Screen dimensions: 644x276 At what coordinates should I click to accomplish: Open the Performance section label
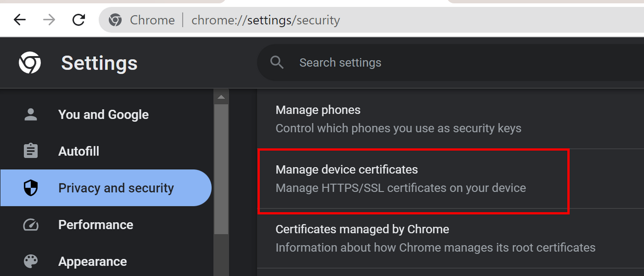tap(96, 225)
